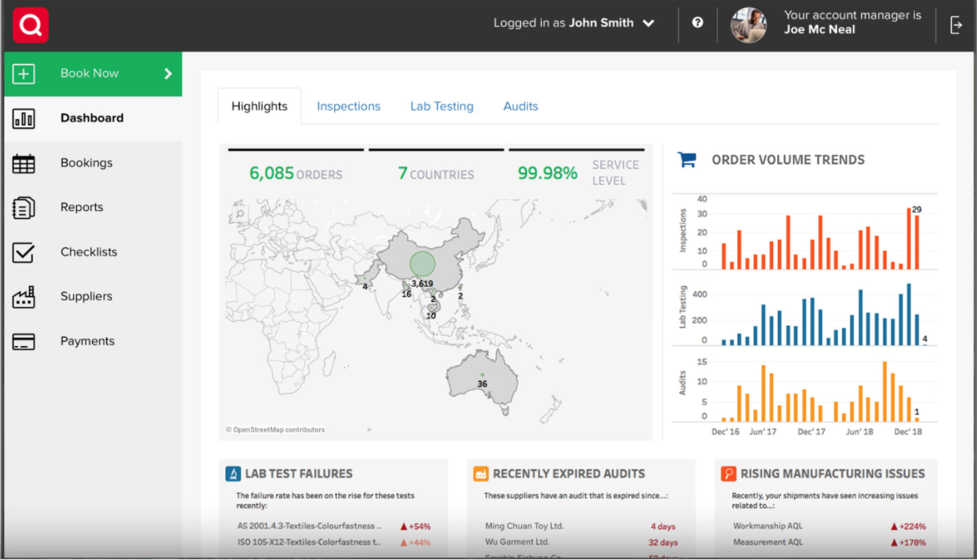Open the Lab Testing tab
Image resolution: width=977 pixels, height=560 pixels.
point(441,106)
